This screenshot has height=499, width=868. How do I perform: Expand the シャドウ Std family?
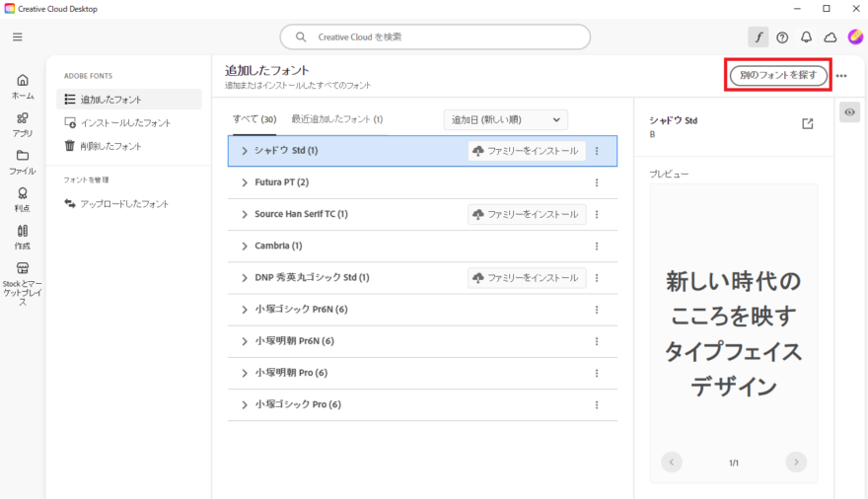point(245,151)
